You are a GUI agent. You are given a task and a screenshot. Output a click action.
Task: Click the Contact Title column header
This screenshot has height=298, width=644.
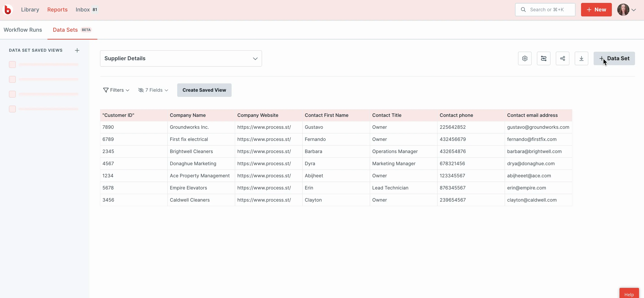404,116
